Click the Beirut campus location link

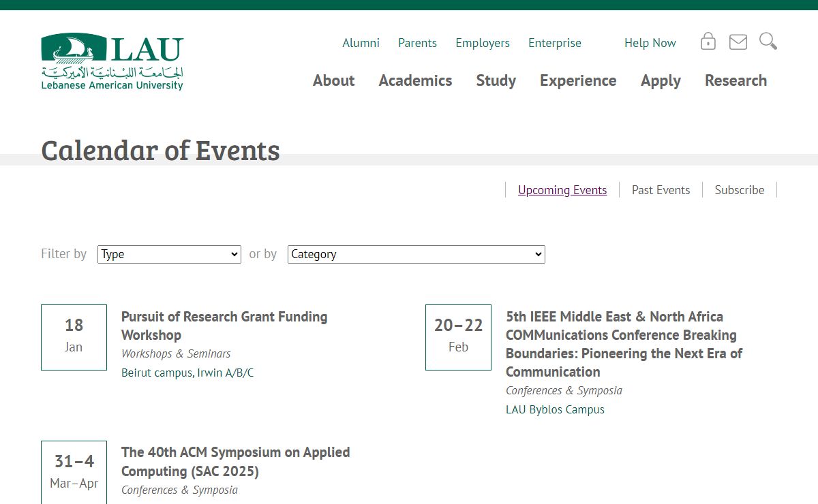click(157, 373)
